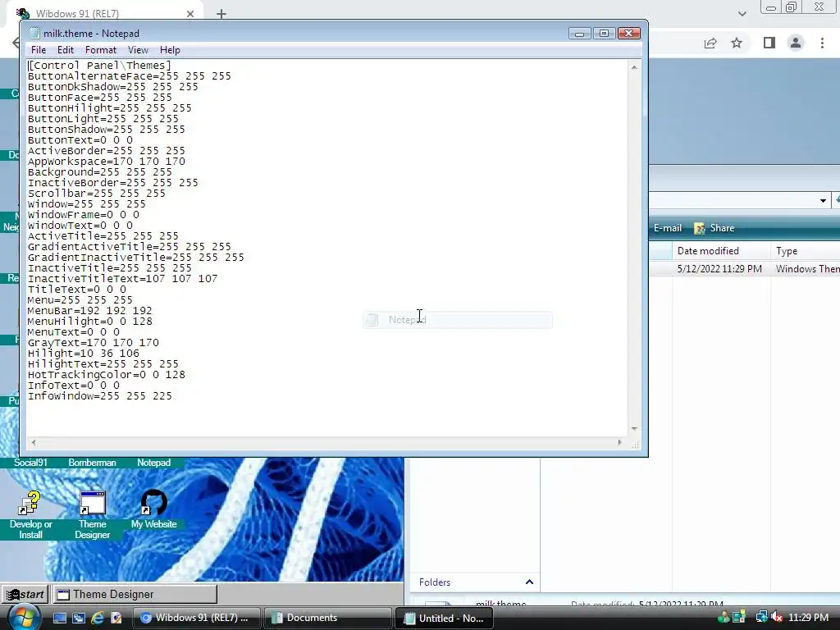
Task: Click the InfoWindow=255 255 225 line
Action: 99,396
